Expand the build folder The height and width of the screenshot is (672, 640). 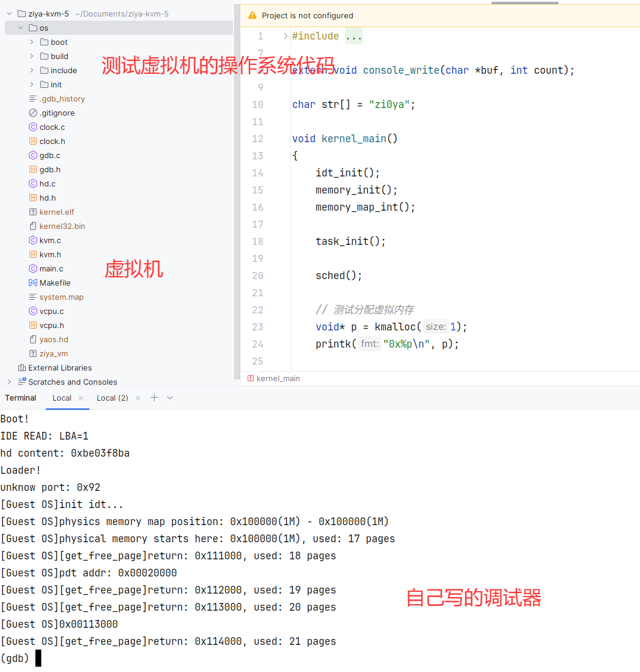coord(32,56)
